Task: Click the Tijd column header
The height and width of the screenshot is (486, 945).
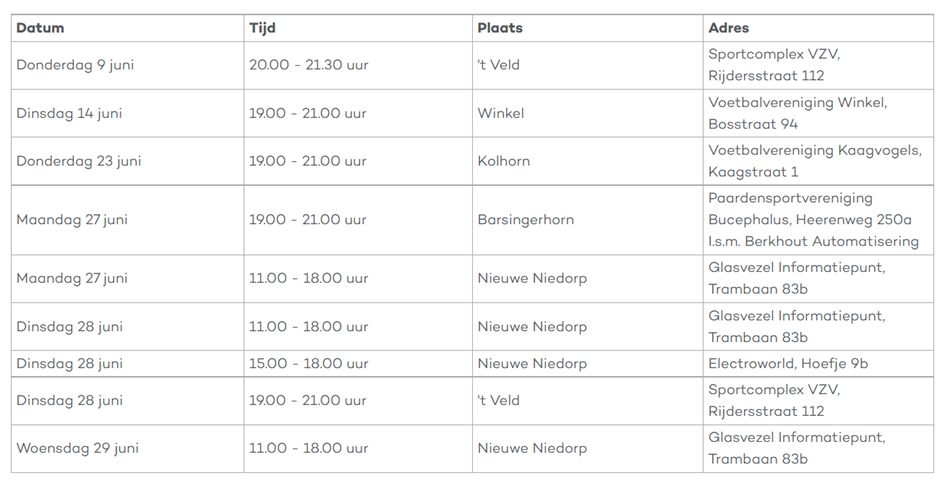Action: [262, 28]
